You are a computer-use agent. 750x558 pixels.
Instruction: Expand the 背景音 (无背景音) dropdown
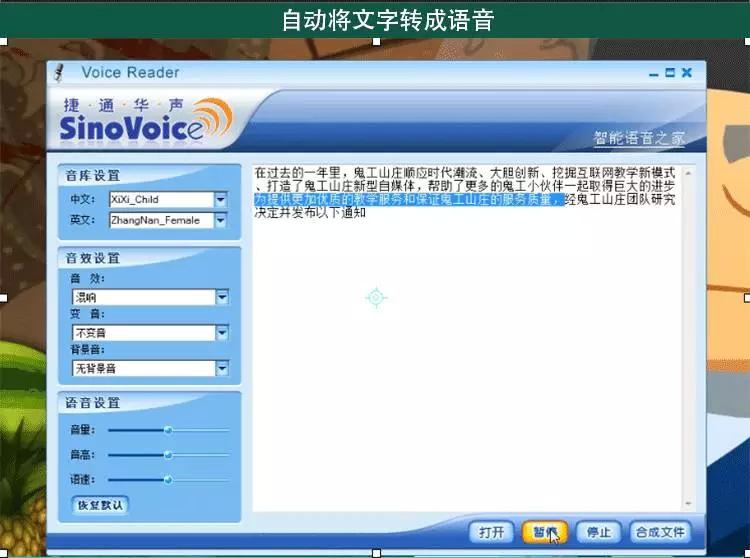222,368
